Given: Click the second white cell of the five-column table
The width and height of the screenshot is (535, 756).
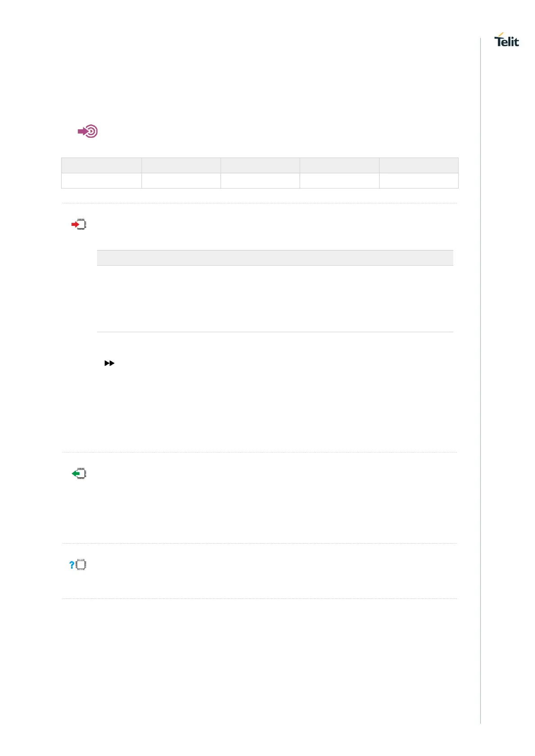Looking at the screenshot, I should tap(181, 180).
